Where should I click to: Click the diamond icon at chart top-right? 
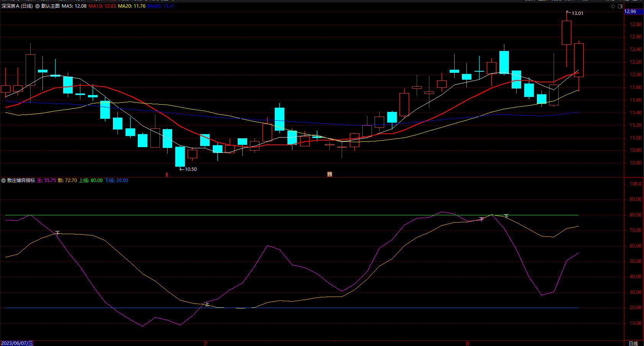[613, 6]
